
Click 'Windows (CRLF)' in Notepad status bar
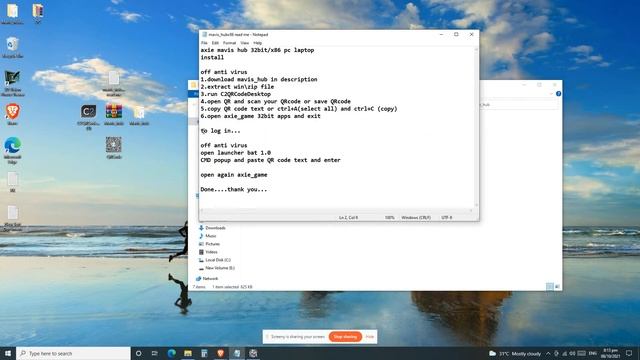(x=416, y=218)
